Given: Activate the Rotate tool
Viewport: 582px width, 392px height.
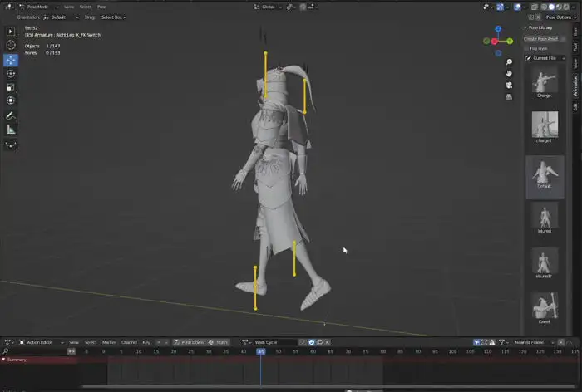Looking at the screenshot, I should point(11,74).
